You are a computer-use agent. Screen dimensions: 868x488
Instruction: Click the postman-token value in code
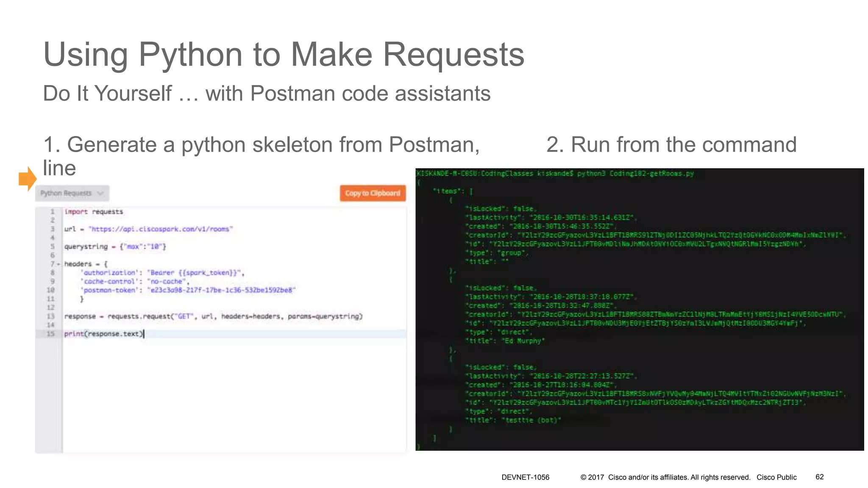[x=220, y=290]
